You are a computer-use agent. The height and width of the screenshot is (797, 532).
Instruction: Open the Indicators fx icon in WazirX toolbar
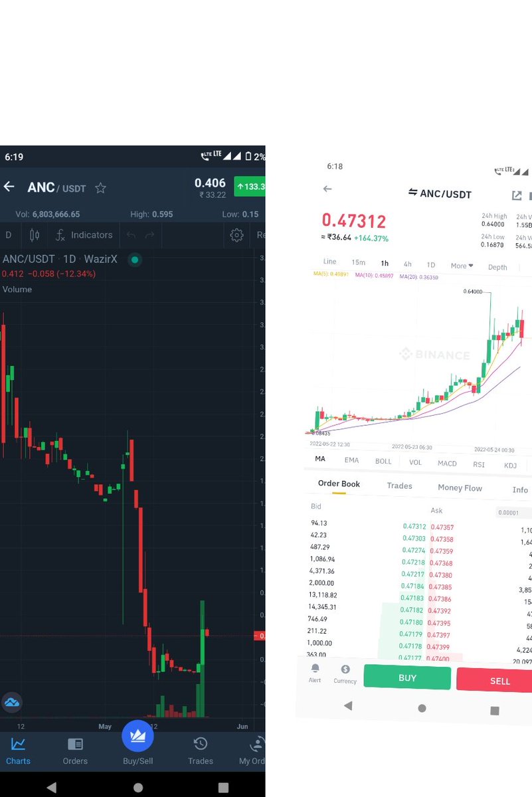[60, 235]
